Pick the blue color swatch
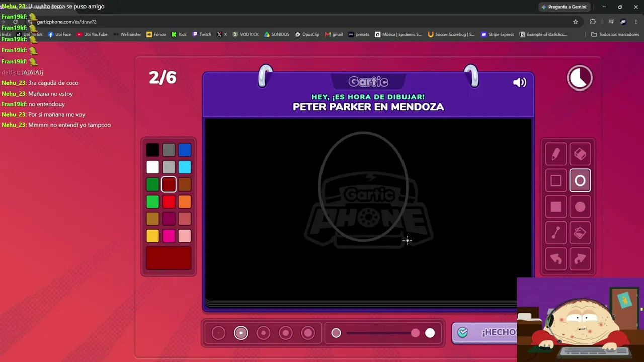 tap(185, 150)
